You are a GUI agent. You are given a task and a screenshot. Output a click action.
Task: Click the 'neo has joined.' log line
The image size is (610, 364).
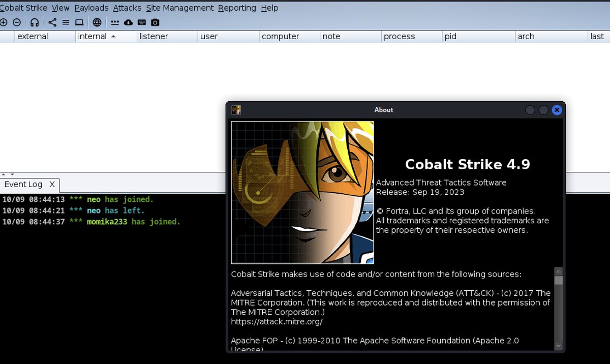pyautogui.click(x=78, y=200)
